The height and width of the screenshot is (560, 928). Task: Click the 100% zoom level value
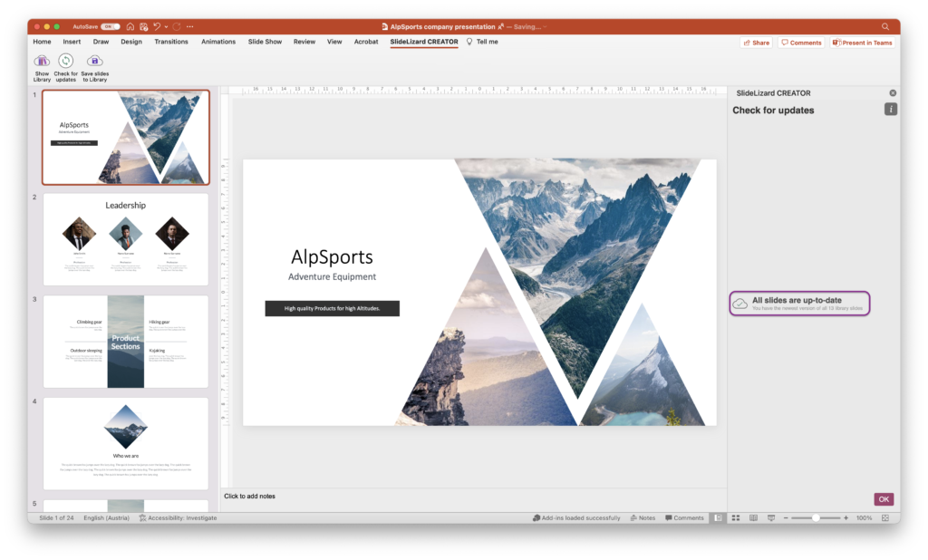point(864,518)
